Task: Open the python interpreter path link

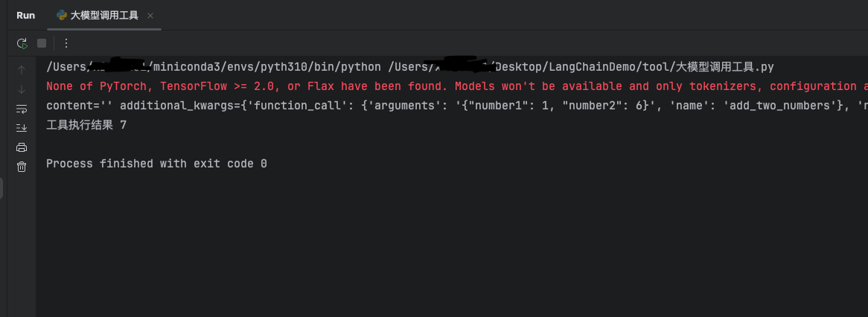Action: pos(213,68)
